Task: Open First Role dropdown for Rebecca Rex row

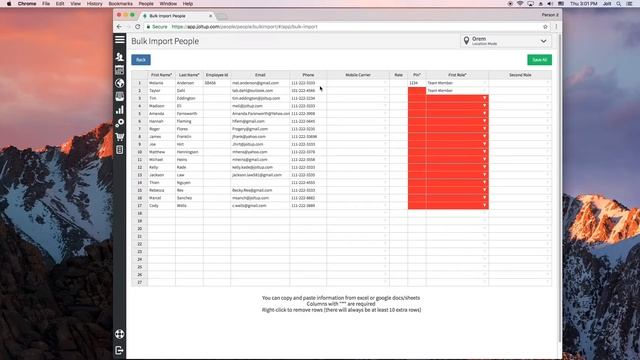Action: (x=484, y=190)
